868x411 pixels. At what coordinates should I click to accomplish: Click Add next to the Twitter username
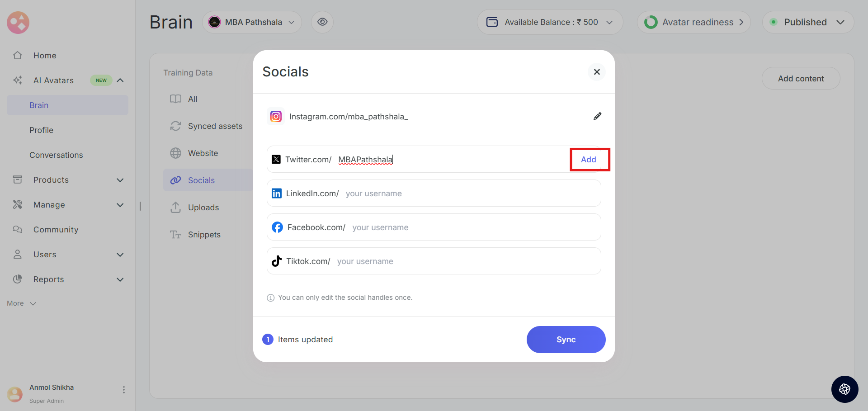[589, 160]
